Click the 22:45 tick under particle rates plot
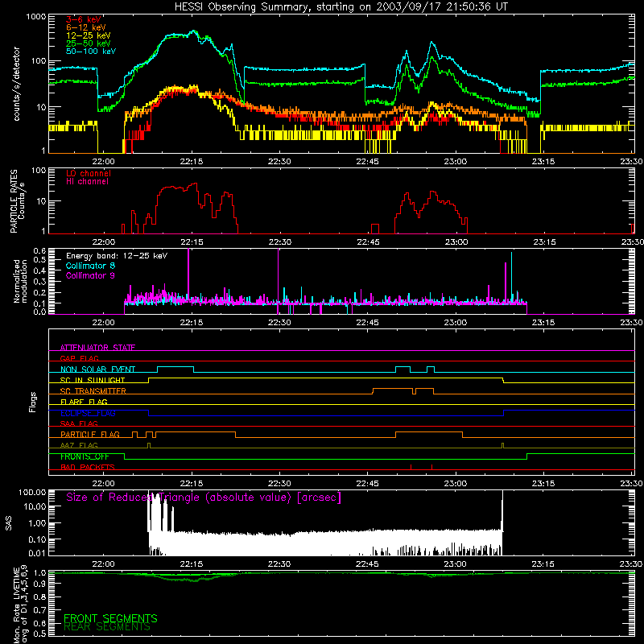Image resolution: width=644 pixels, height=644 pixels. [368, 242]
